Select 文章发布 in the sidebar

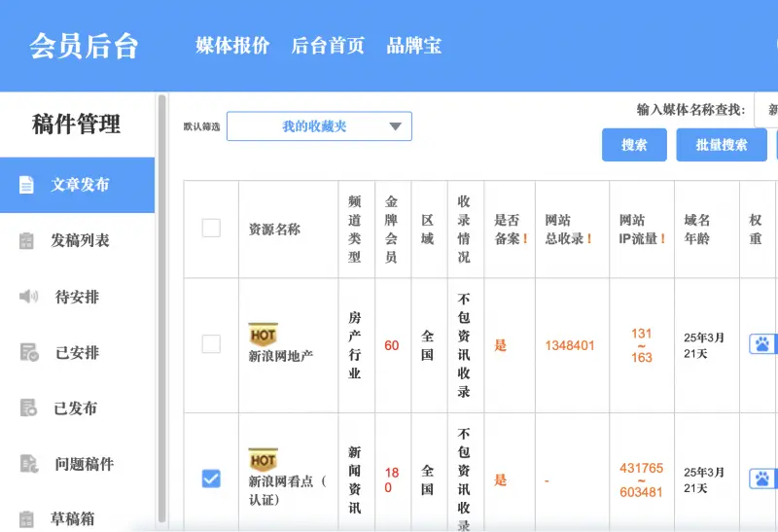click(x=78, y=185)
